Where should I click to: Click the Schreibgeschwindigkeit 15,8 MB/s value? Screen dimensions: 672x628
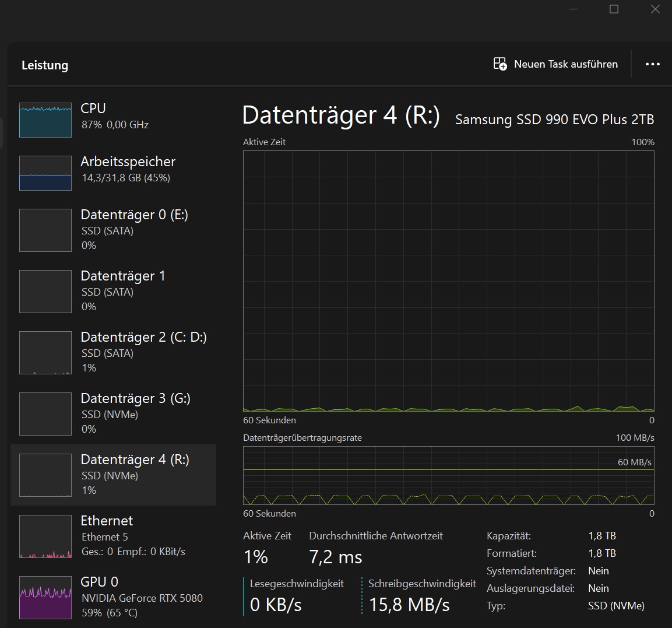pyautogui.click(x=409, y=605)
